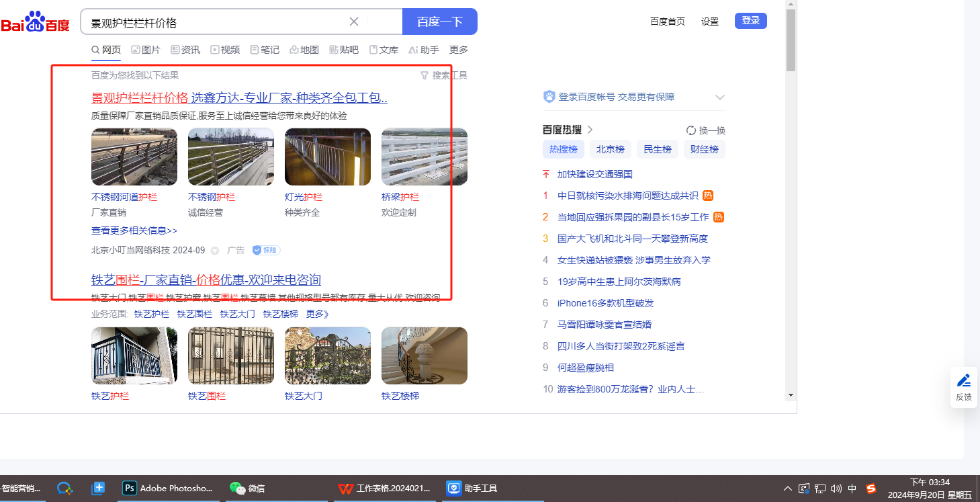Image resolution: width=980 pixels, height=502 pixels.
Task: Select the 文库 tab
Action: [384, 50]
